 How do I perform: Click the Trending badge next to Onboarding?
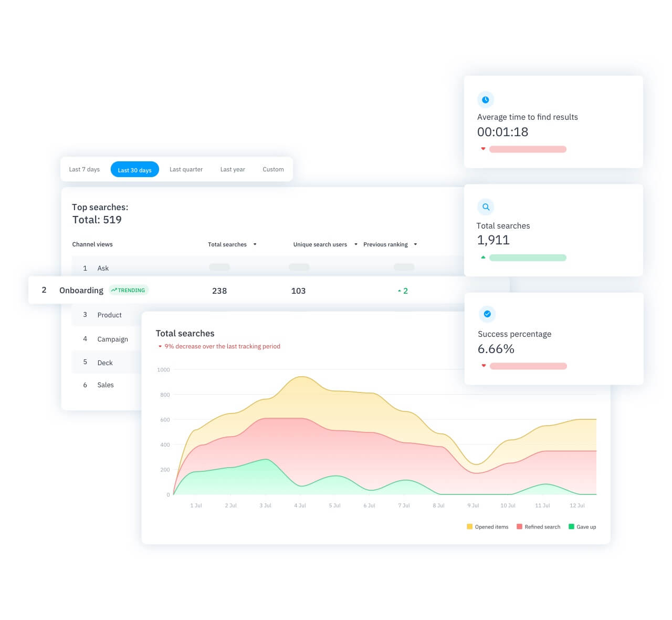tap(129, 290)
